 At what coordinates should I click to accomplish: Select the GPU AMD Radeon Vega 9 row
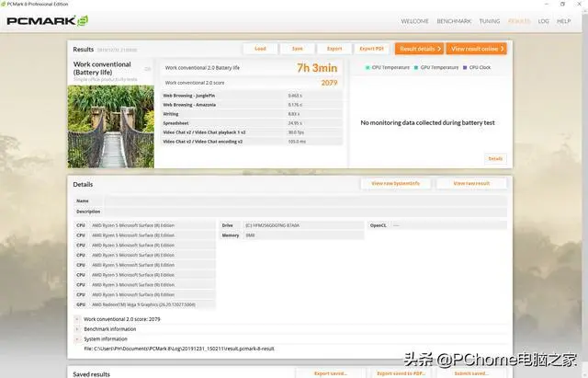[145, 304]
